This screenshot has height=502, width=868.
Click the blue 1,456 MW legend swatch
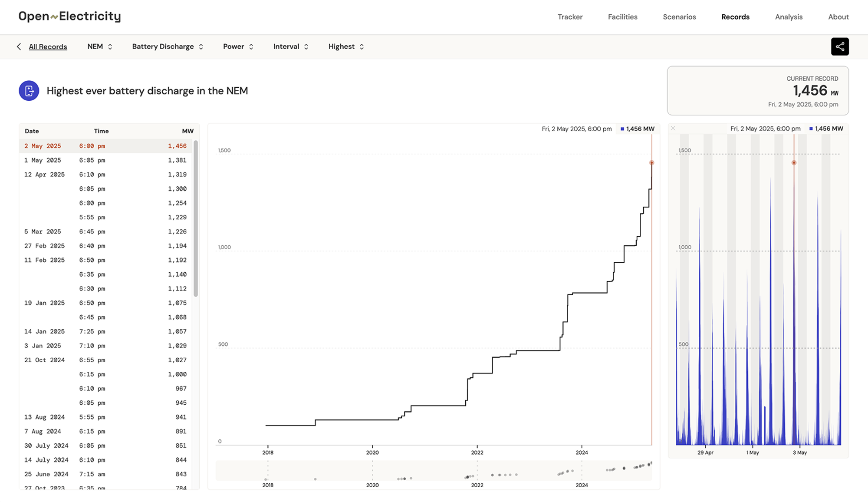coord(622,129)
